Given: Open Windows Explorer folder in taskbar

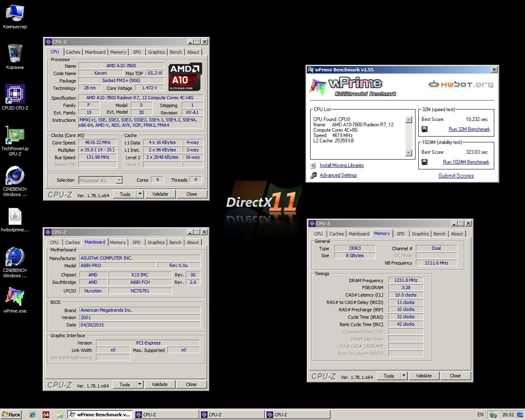Looking at the screenshot, I should tap(59, 415).
